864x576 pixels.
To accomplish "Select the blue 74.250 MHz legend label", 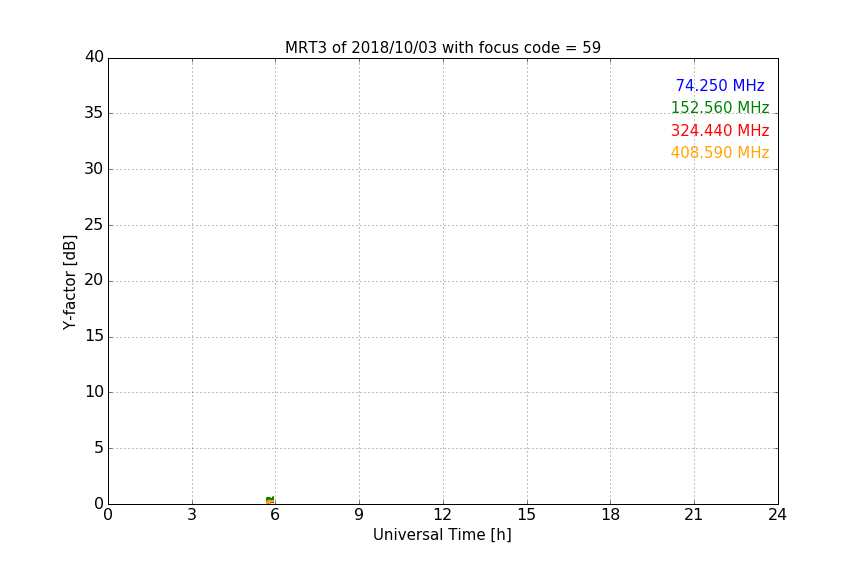I will [720, 85].
